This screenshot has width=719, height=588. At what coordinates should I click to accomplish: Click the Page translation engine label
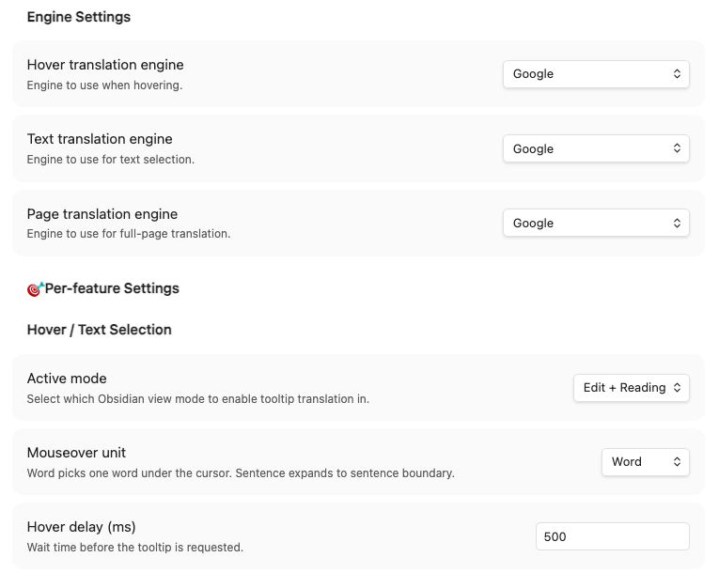102,214
